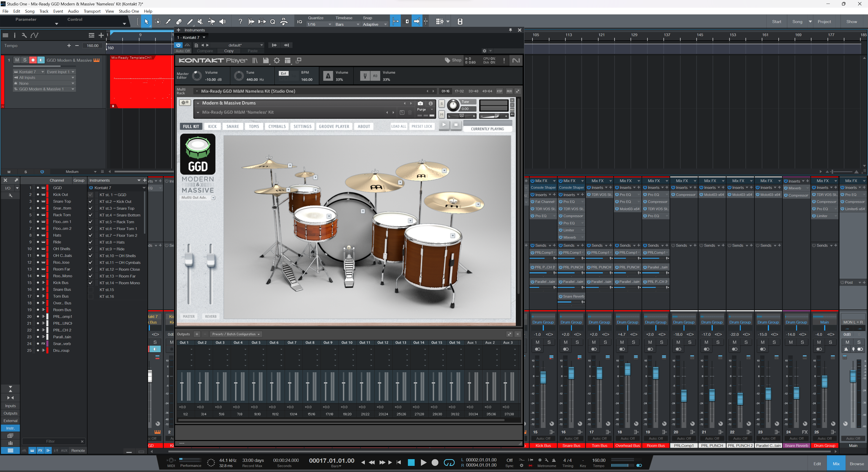868x472 pixels.
Task: Click the loop icon next to the record button
Action: click(449, 463)
